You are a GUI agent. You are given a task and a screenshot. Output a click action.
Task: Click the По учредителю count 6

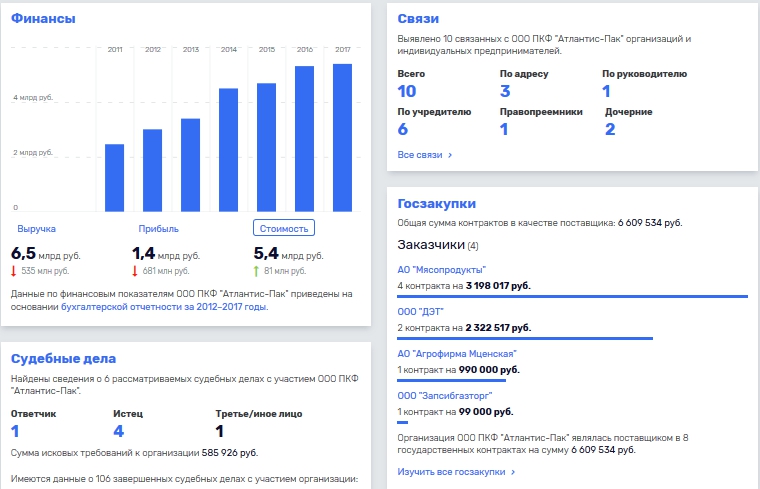[x=403, y=129]
